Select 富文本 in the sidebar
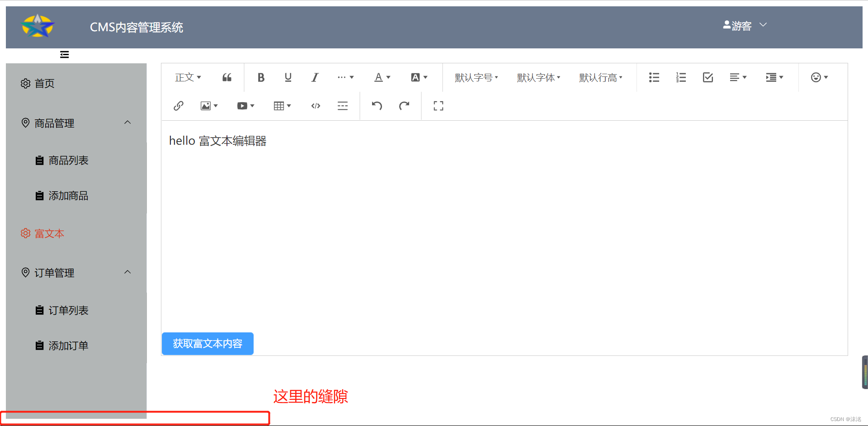Screen dimensions: 868x426 point(49,233)
